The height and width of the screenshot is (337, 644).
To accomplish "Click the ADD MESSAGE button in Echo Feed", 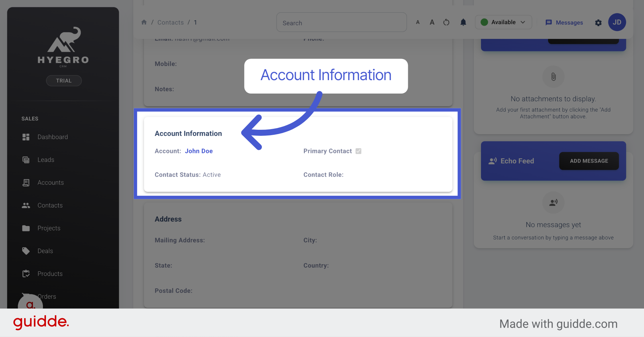I will click(589, 161).
